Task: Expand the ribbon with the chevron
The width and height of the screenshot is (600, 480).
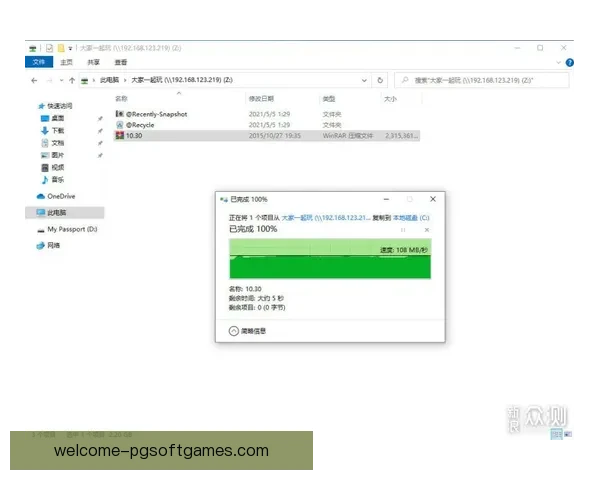Action: coord(558,62)
